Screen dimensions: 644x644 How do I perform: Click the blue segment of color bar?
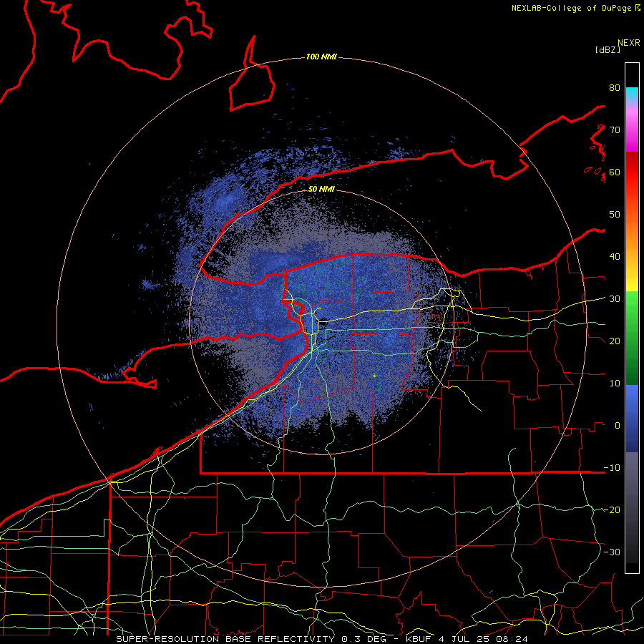[632, 418]
